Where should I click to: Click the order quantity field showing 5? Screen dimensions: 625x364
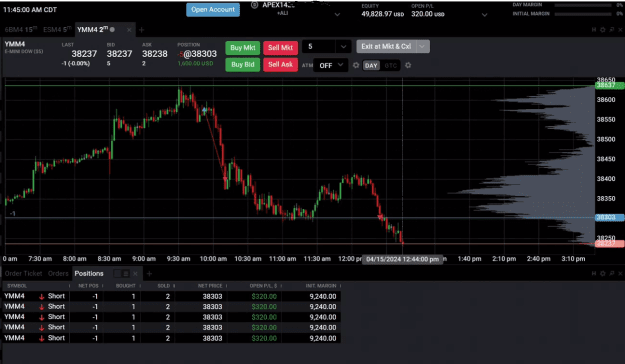click(319, 47)
